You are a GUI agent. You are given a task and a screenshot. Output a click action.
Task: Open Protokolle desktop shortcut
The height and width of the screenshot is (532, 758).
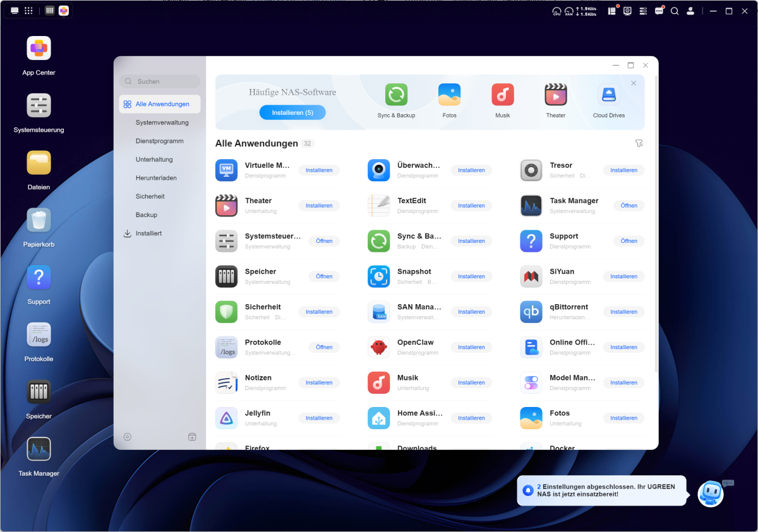(x=39, y=334)
